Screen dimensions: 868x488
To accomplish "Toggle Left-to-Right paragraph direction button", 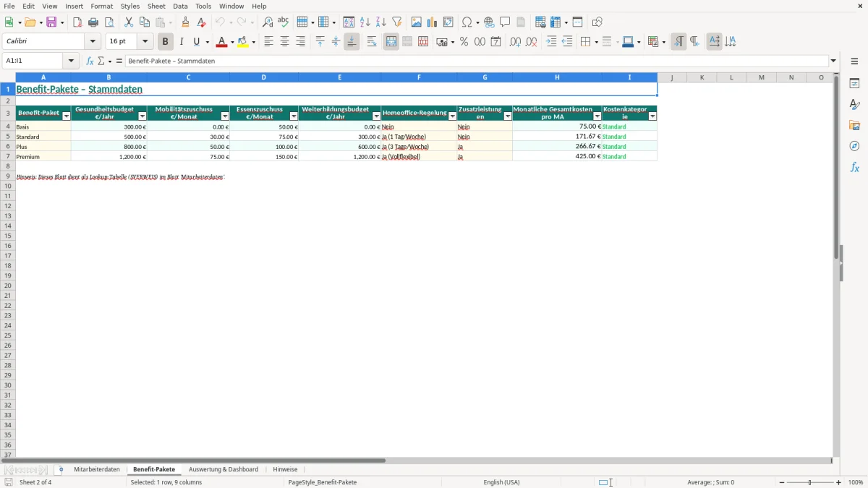I will point(678,42).
